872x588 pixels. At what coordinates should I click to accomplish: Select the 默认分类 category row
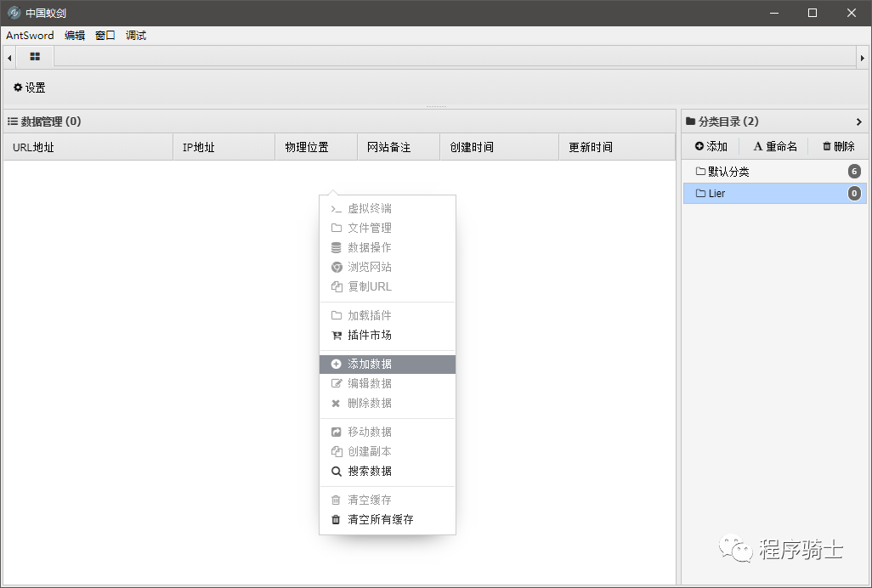[x=774, y=171]
